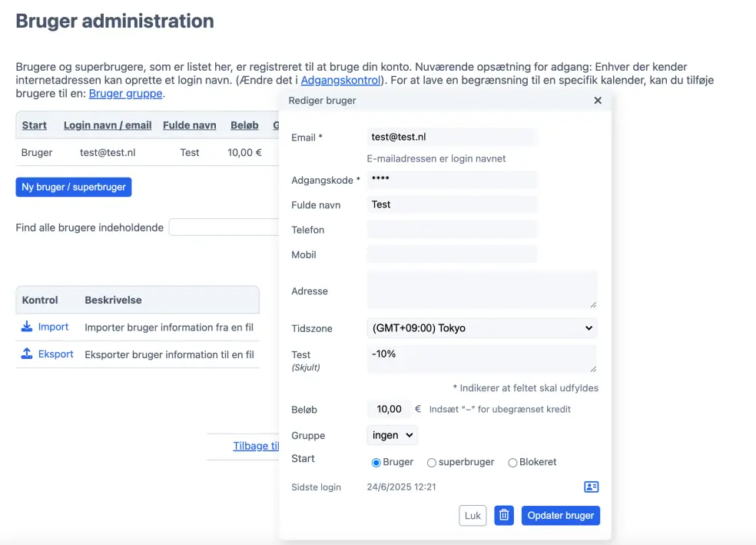Select the superbruger radio option

click(432, 463)
